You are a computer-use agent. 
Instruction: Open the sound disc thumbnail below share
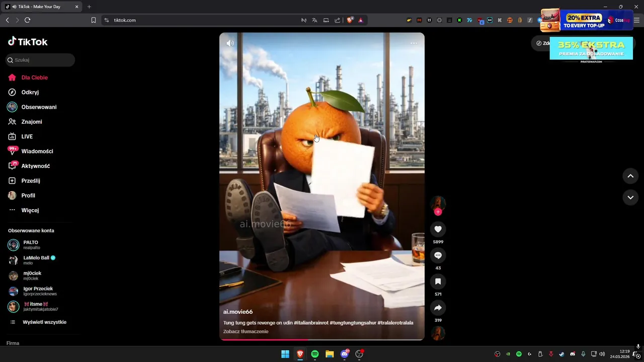coord(438,333)
